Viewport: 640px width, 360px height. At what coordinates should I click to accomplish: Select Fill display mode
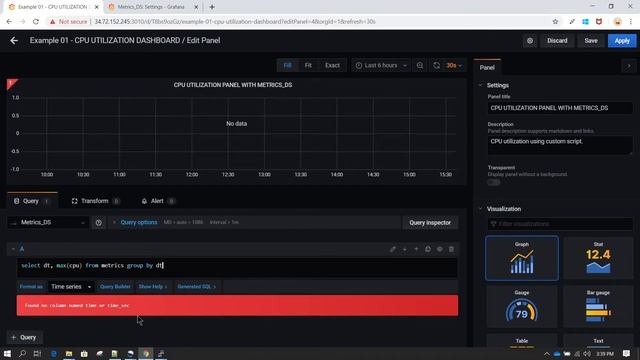(x=287, y=65)
